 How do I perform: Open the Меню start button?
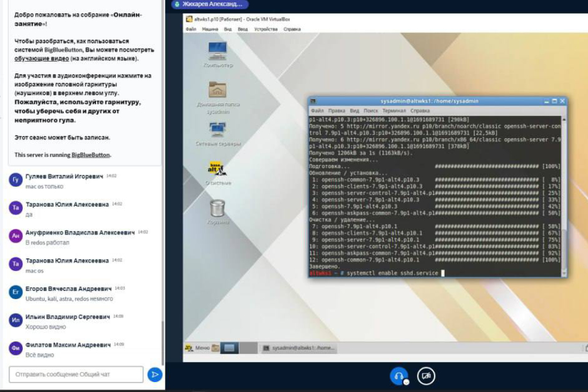[197, 348]
